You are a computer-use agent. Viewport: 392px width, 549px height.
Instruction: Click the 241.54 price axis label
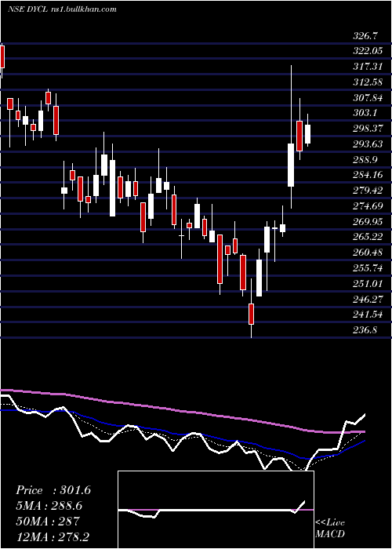[x=368, y=314]
